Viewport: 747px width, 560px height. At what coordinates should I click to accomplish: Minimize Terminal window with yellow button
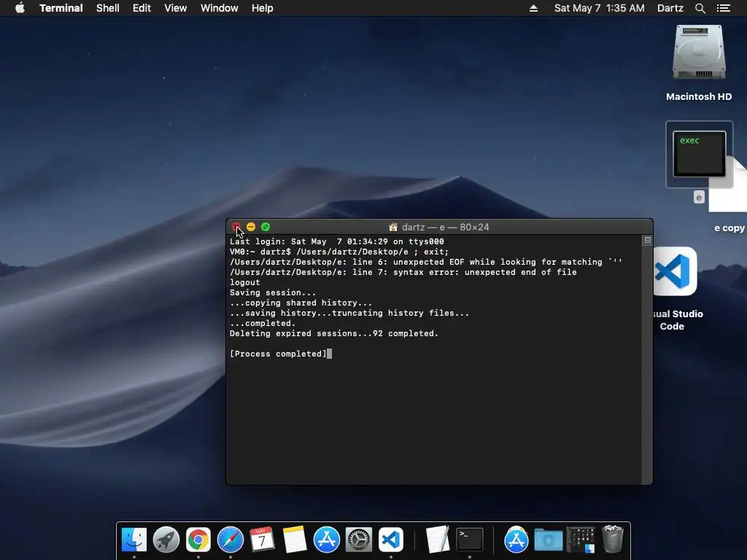251,227
